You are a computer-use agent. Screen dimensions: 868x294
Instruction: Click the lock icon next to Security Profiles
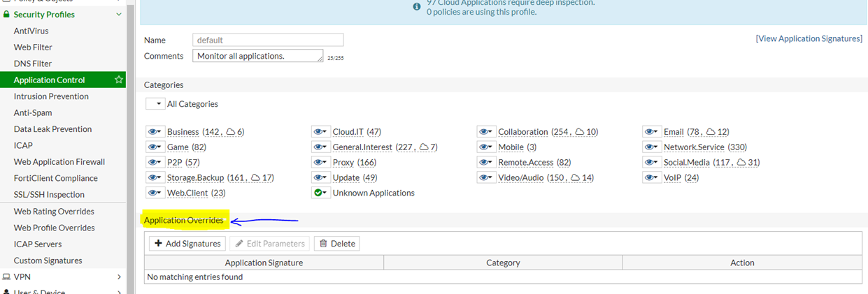click(x=6, y=15)
